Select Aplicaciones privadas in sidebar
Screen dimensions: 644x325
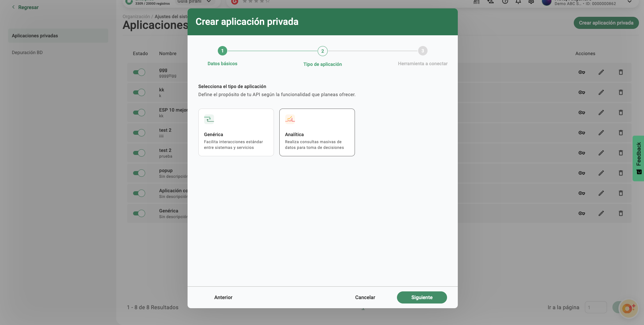click(35, 36)
